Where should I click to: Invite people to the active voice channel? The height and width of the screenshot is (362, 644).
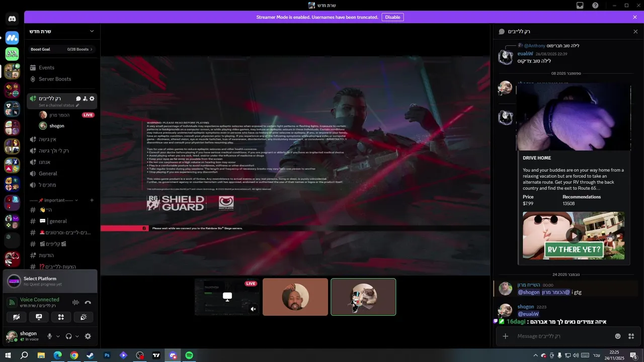coord(85,99)
